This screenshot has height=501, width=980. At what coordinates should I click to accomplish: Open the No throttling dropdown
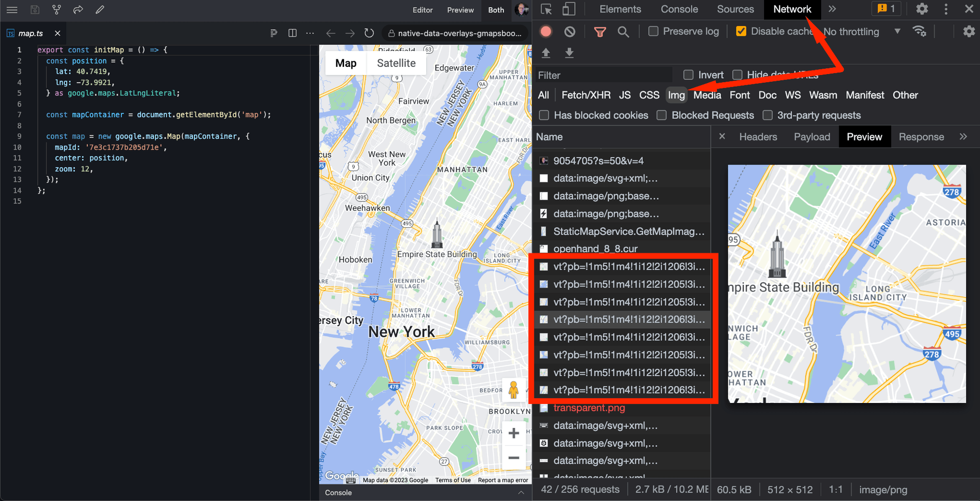click(x=862, y=32)
